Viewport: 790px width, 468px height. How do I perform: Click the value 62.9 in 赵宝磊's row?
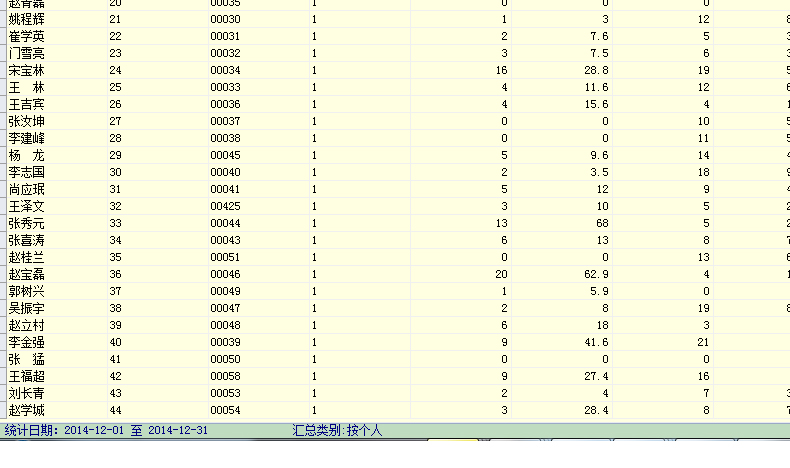596,274
